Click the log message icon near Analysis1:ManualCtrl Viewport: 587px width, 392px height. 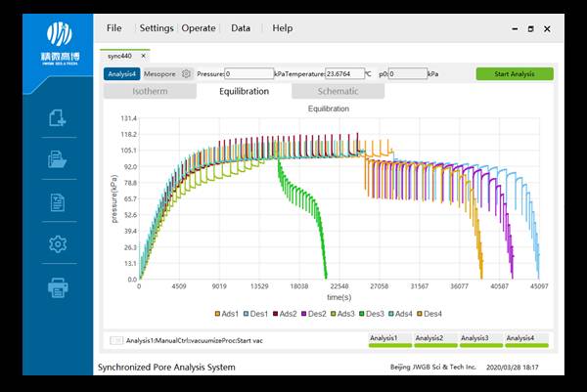click(x=116, y=340)
